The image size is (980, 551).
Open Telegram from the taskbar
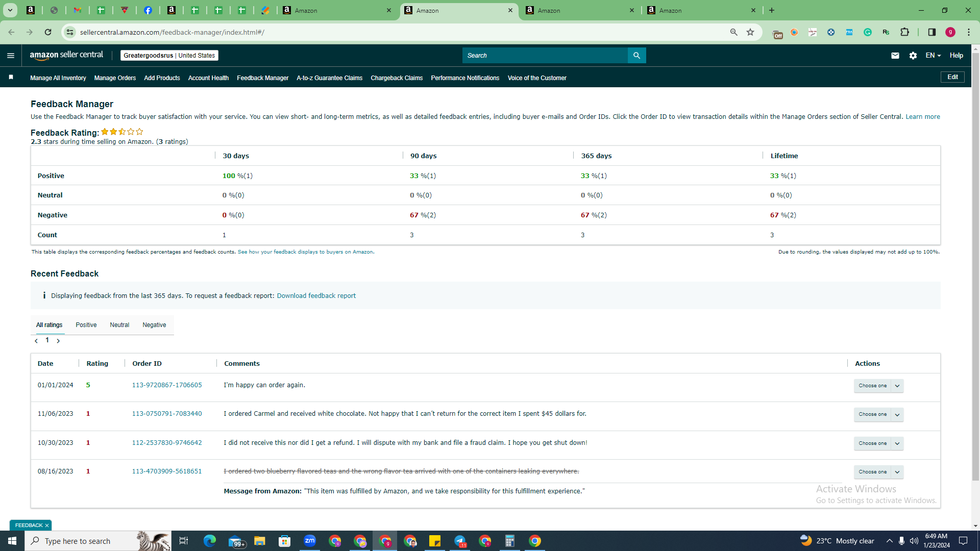tap(460, 541)
